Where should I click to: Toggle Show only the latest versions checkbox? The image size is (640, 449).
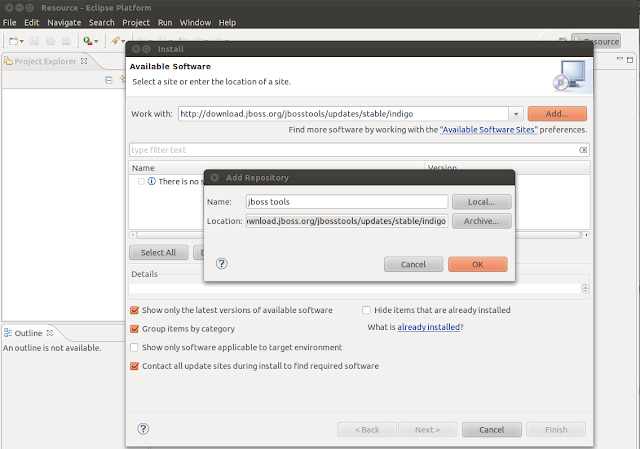pyautogui.click(x=134, y=310)
